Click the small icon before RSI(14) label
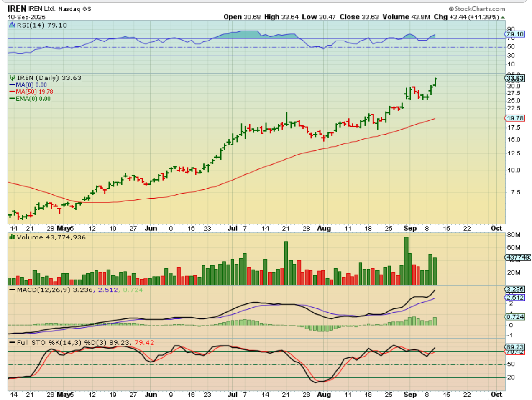Viewport: 532px width, 400px height. [12, 25]
